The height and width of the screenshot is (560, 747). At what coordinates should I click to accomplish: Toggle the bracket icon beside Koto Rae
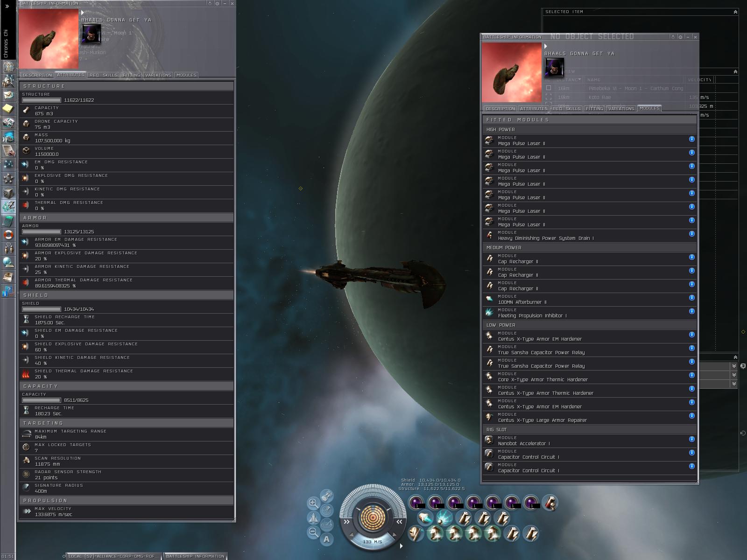point(549,97)
